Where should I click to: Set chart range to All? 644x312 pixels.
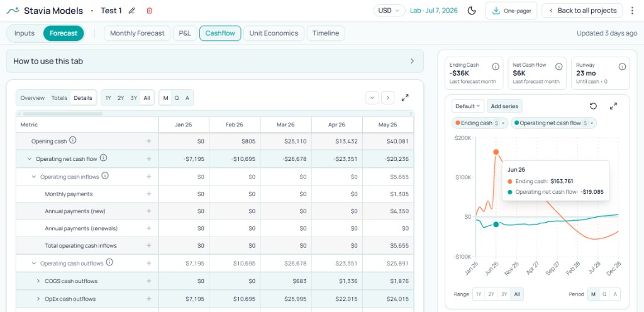(517, 294)
